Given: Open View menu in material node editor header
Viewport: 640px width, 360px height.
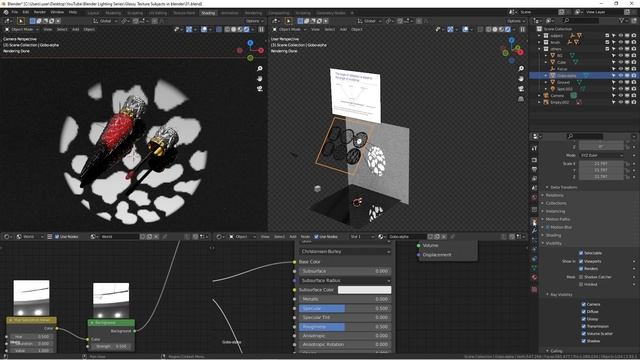Looking at the screenshot, I should pyautogui.click(x=265, y=237).
